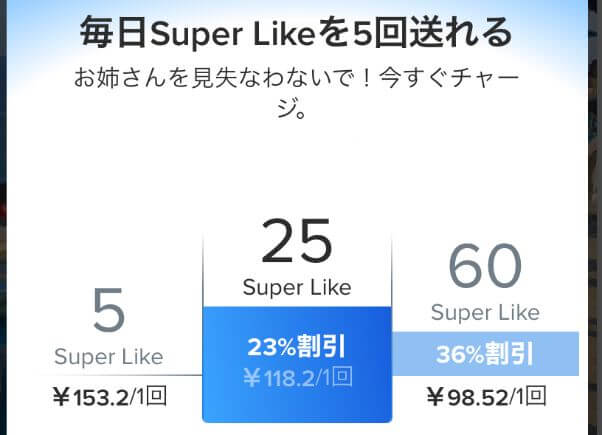Tap the Super Like label under 60
The image size is (602, 435).
click(x=485, y=313)
